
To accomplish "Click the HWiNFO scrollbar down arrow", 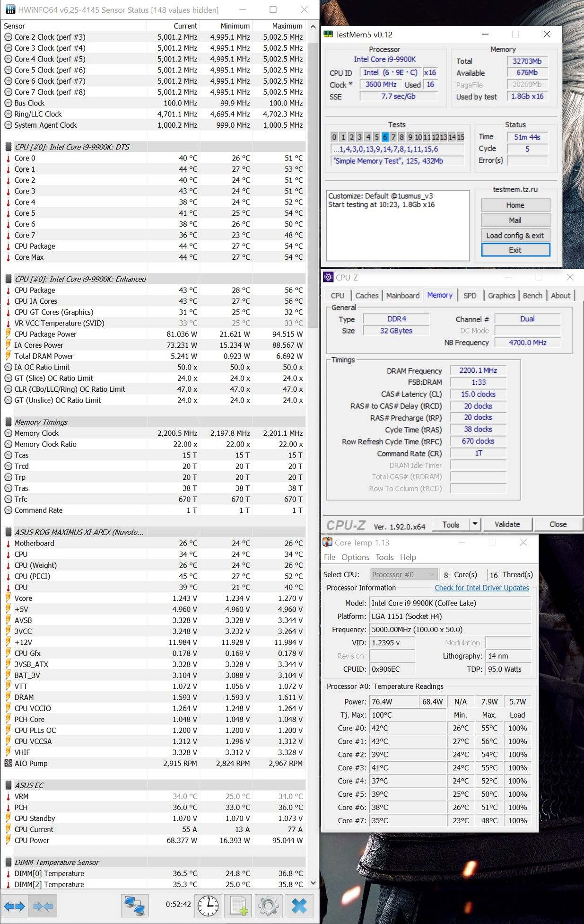I will (x=313, y=883).
